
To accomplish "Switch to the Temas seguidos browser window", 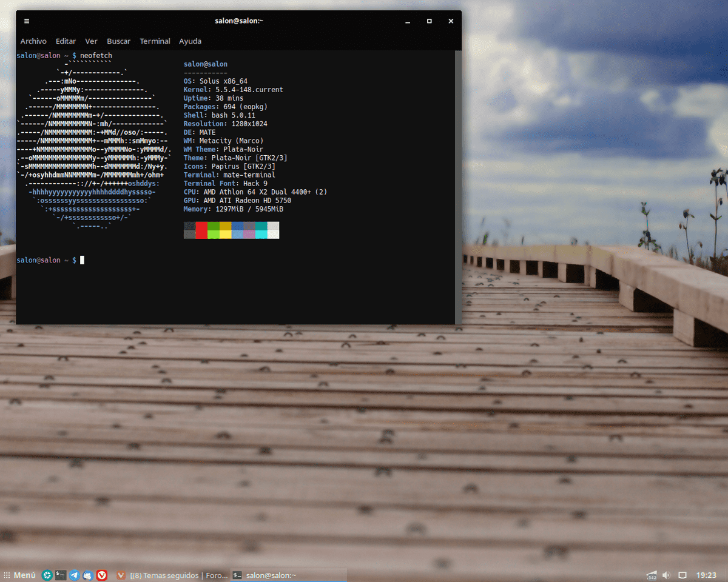I will (x=172, y=575).
